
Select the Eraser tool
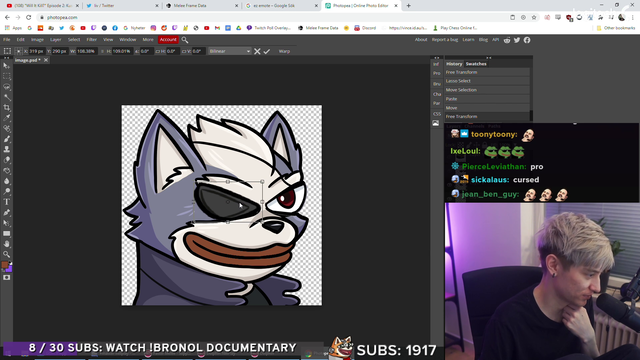point(7,160)
